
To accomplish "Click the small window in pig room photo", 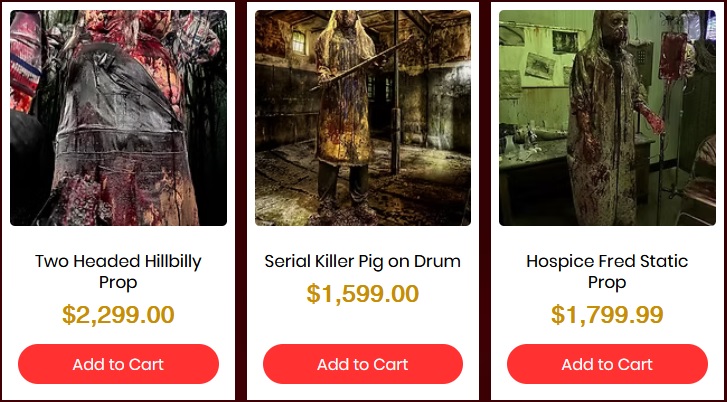I will (299, 42).
